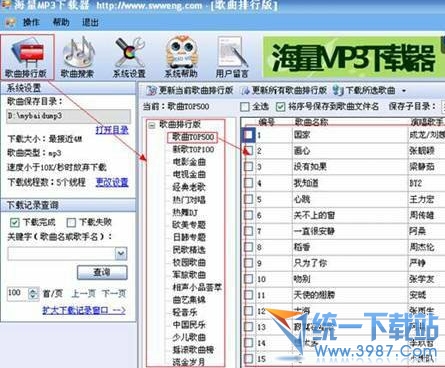Click the keyword search input field

click(x=62, y=254)
